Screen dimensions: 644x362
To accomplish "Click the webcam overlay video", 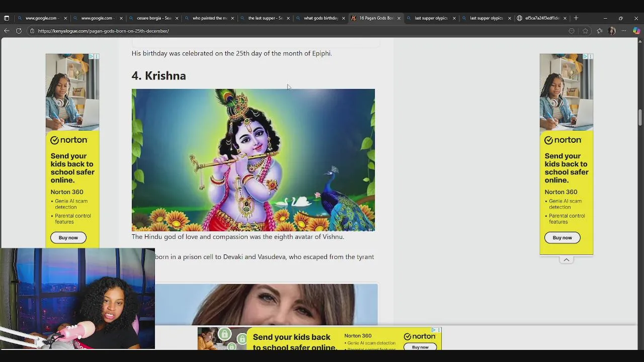I will [77, 298].
